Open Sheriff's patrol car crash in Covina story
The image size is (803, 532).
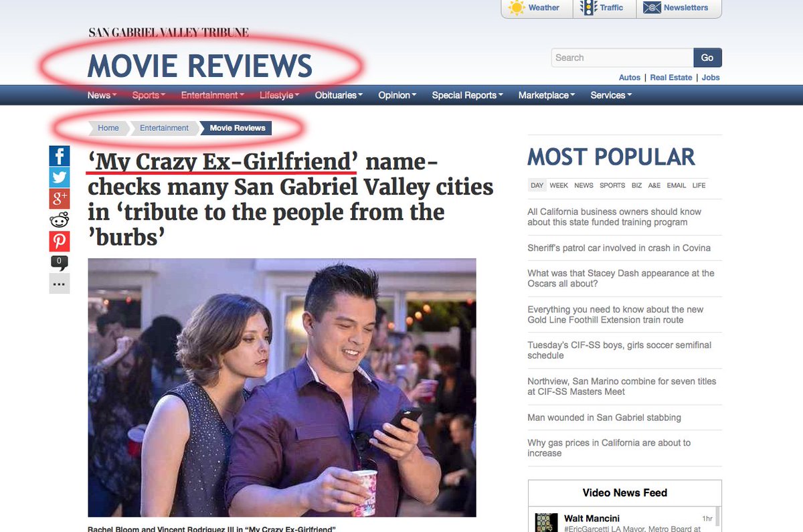(619, 248)
